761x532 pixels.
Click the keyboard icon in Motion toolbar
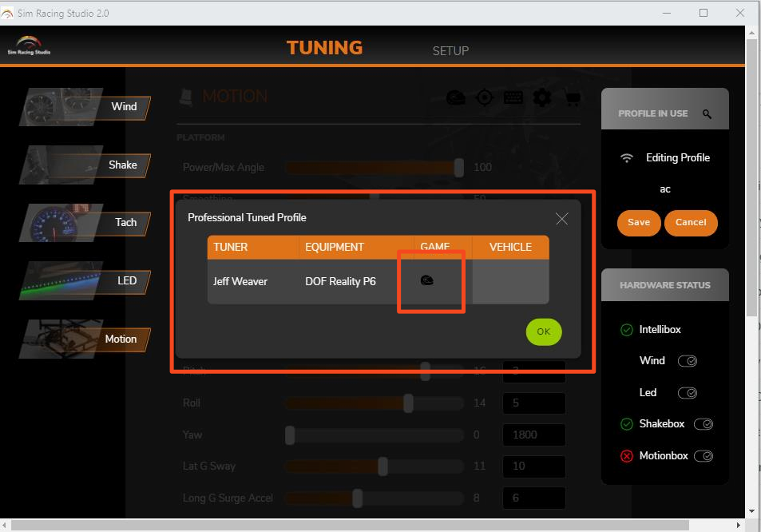click(513, 98)
